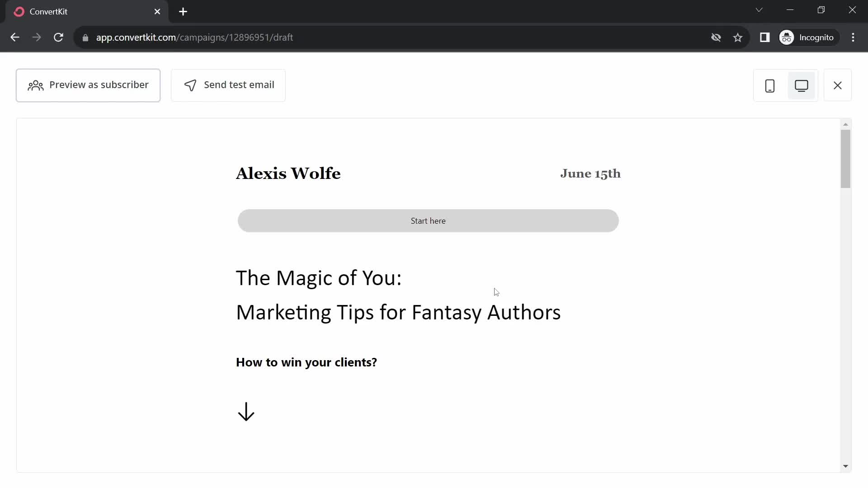The image size is (868, 488).
Task: Click the close preview X icon
Action: tap(838, 85)
